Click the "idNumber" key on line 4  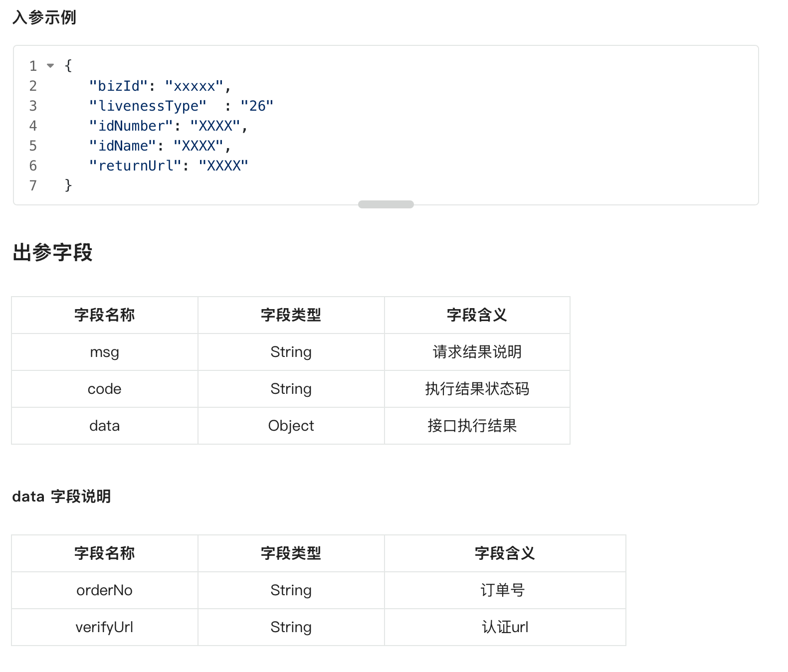[131, 126]
